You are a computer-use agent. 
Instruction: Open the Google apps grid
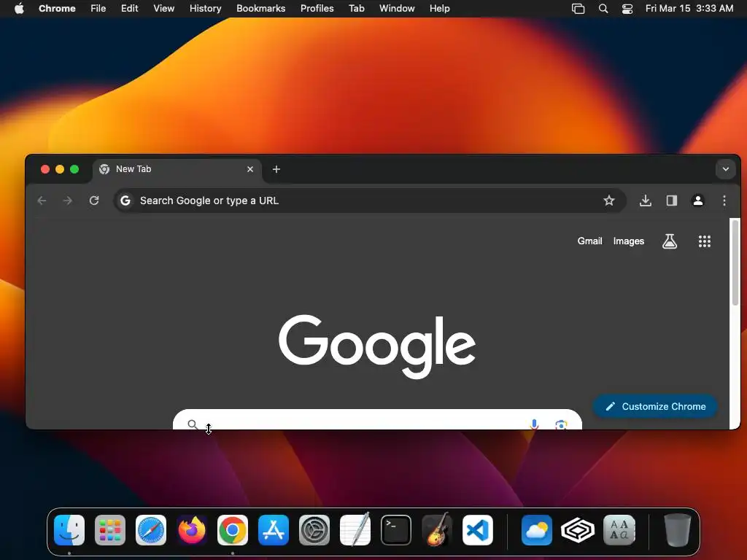[x=705, y=241]
